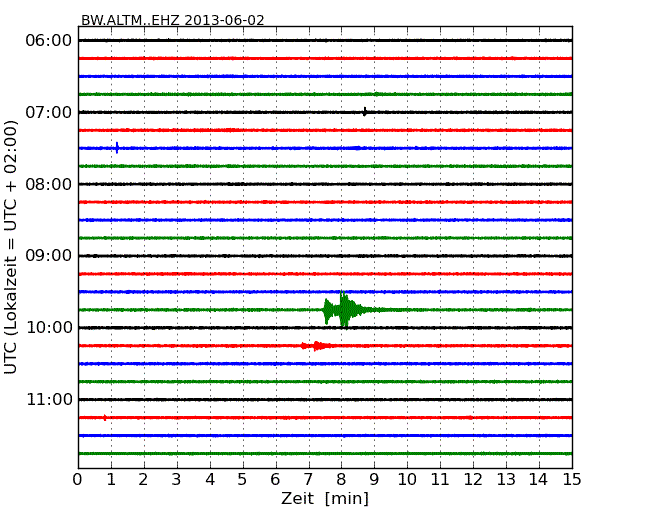Click the x-axis tick label 8
Viewport: 650px width, 520px height.
[341, 480]
